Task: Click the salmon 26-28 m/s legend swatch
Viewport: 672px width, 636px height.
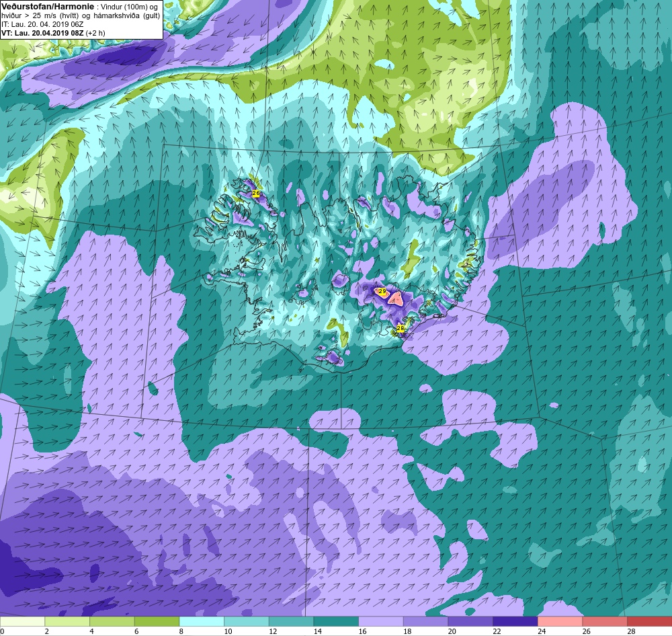Action: pyautogui.click(x=605, y=621)
